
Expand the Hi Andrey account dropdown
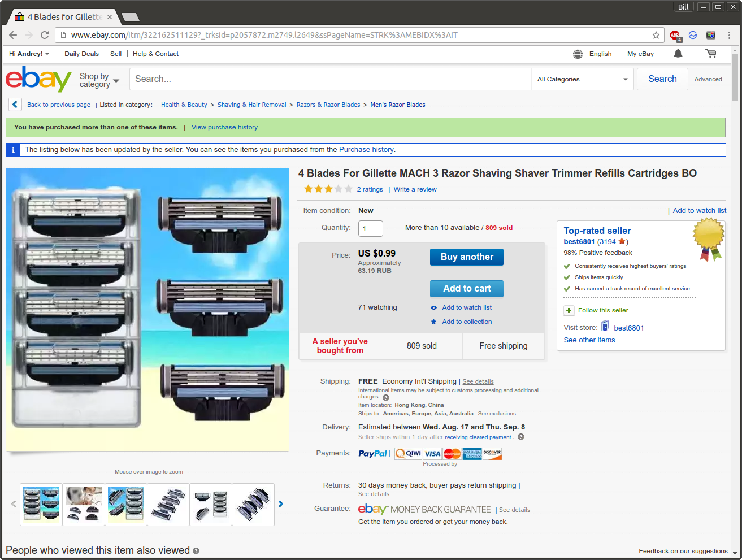click(x=29, y=54)
